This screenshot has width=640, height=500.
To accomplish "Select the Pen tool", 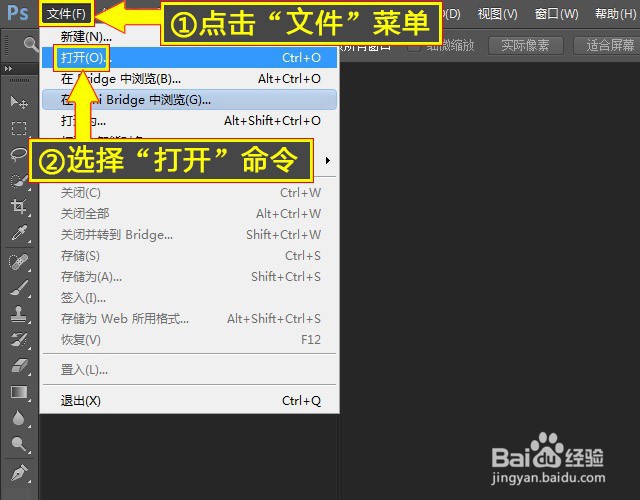I will pyautogui.click(x=19, y=473).
